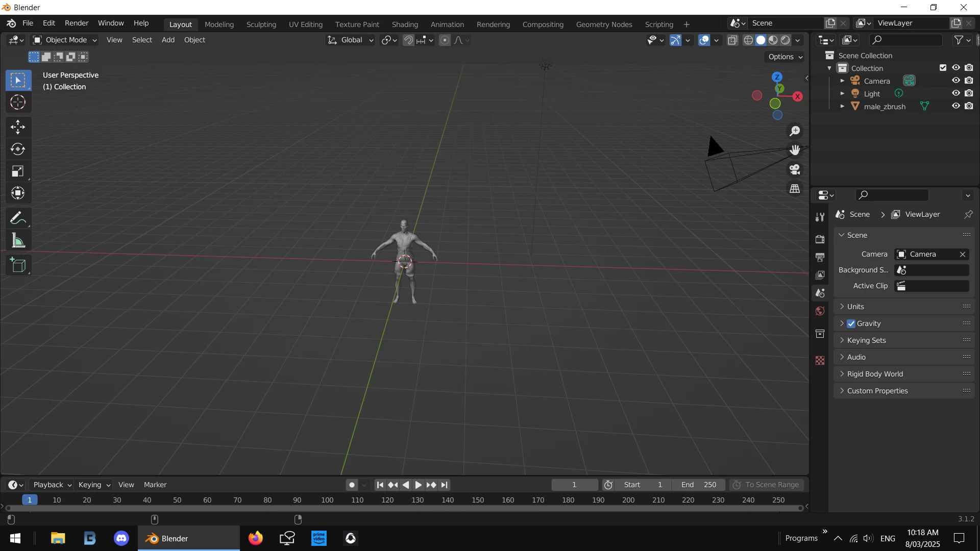
Task: Select the Move tool in toolbar
Action: (18, 127)
